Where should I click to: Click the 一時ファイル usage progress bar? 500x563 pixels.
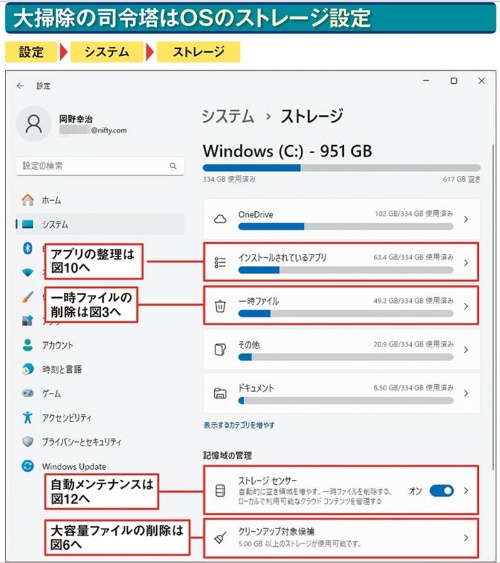pos(346,313)
